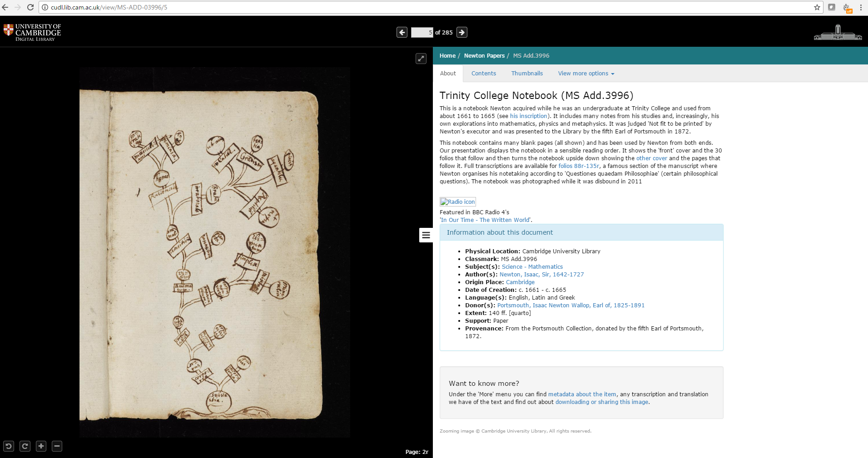868x458 pixels.
Task: Click the browser forward arrow
Action: (18, 7)
